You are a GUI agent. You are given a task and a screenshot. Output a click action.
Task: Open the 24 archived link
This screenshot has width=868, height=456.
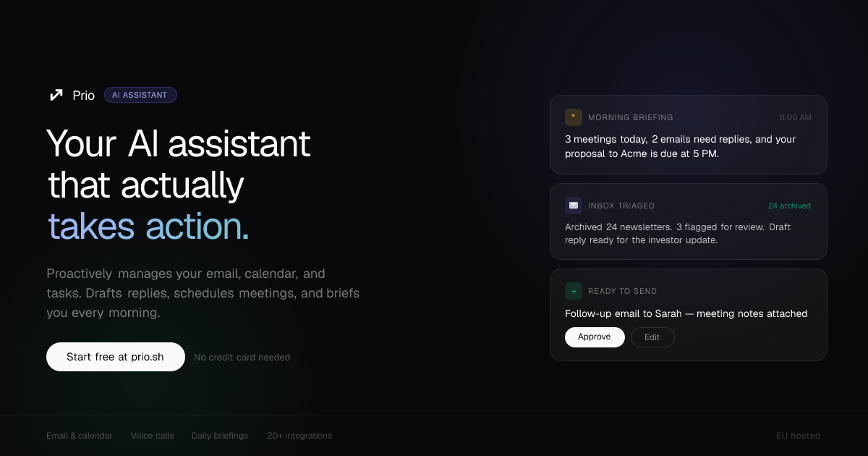(x=789, y=205)
